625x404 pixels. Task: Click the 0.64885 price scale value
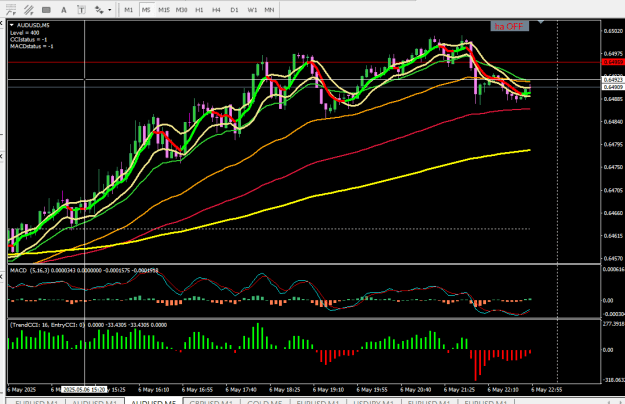point(613,99)
